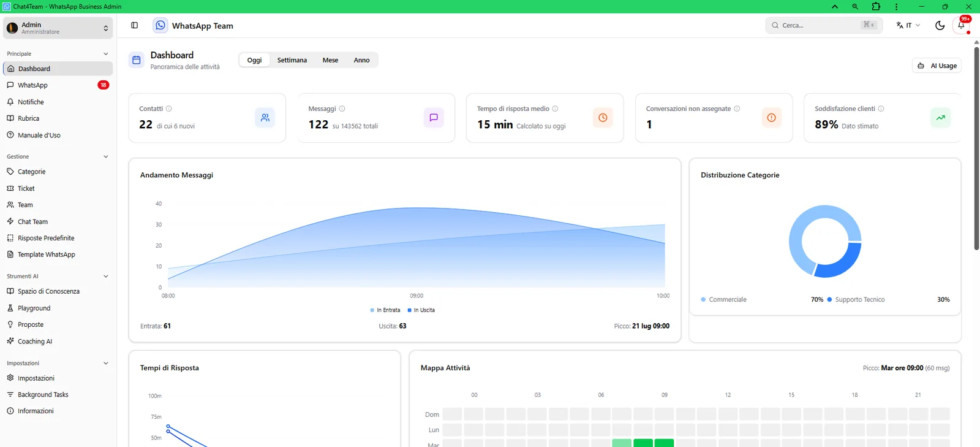The width and height of the screenshot is (980, 447).
Task: Open Risposte Predefinite page
Action: 58,238
